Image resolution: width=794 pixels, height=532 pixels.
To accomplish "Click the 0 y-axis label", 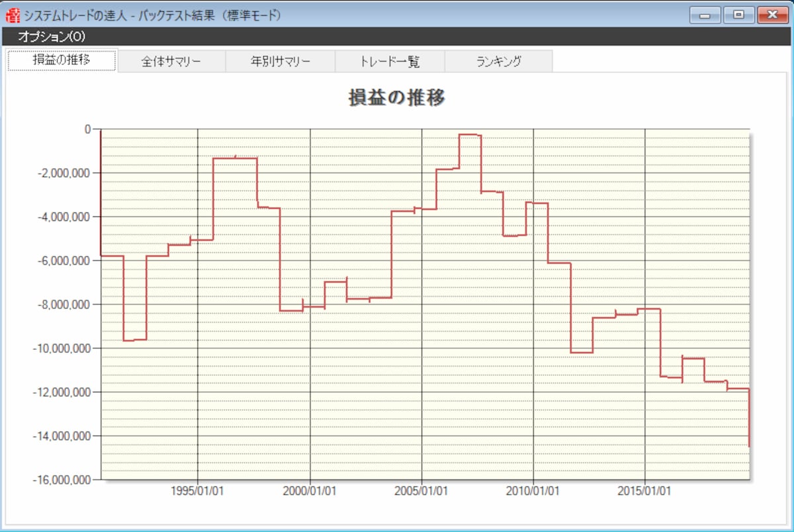I will [x=87, y=129].
